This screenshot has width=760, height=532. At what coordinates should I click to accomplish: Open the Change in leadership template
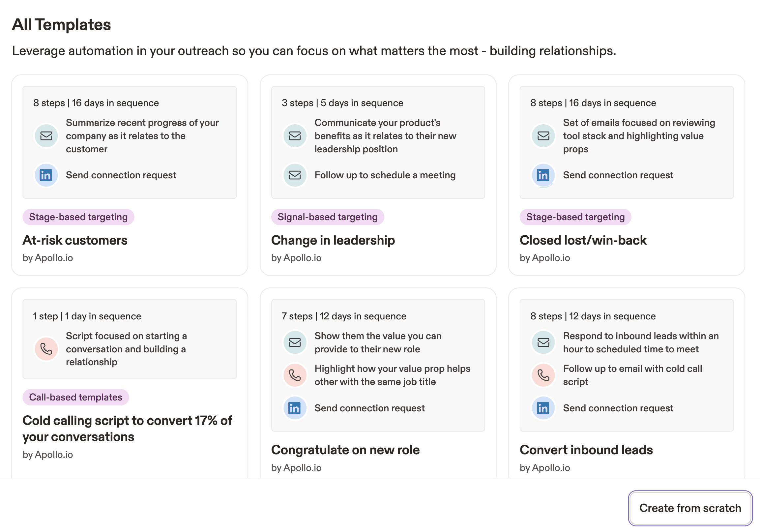[333, 240]
